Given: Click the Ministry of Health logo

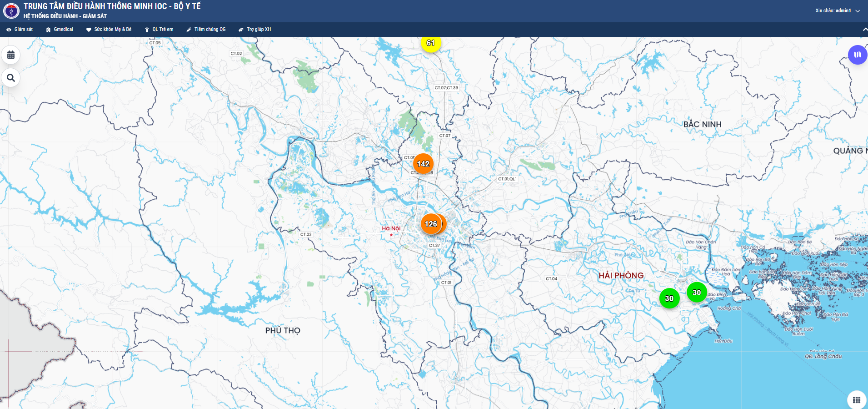Looking at the screenshot, I should coord(11,10).
